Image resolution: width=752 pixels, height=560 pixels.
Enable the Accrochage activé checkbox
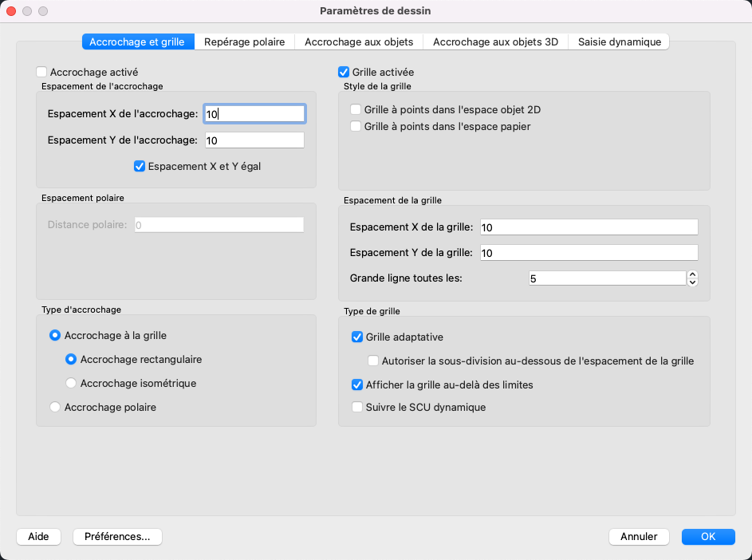42,72
